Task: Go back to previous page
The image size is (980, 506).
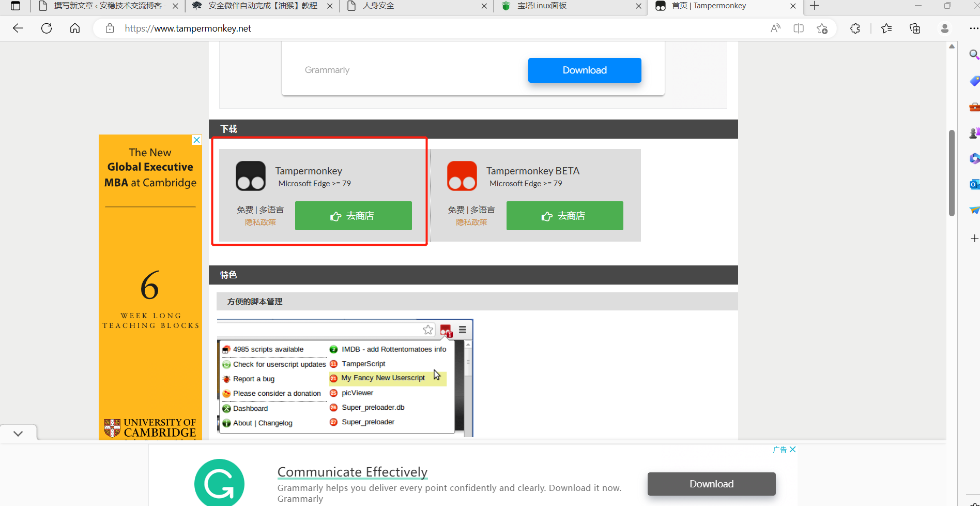Action: (x=18, y=28)
